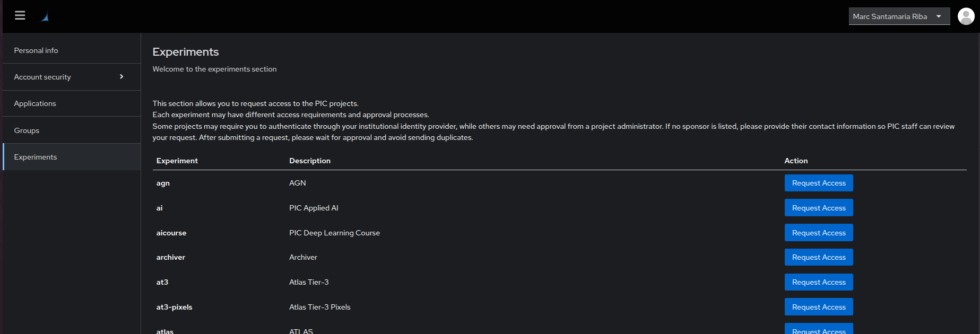Select Experiments in the sidebar

[x=36, y=157]
